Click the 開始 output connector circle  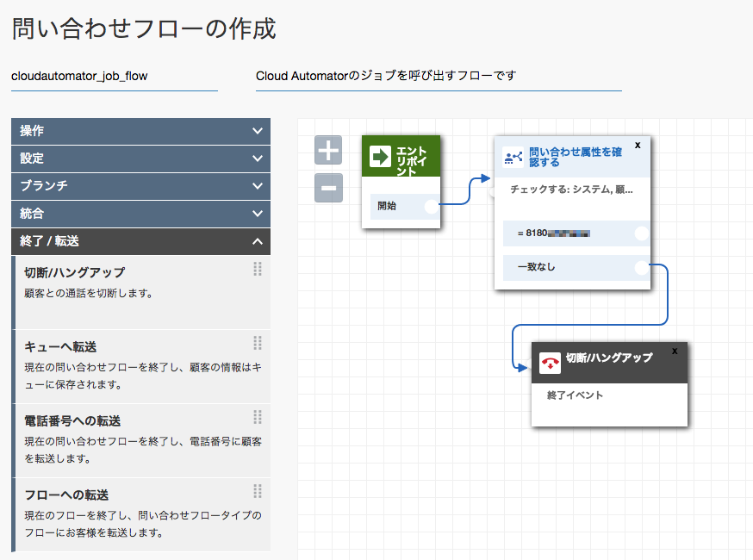click(x=432, y=207)
